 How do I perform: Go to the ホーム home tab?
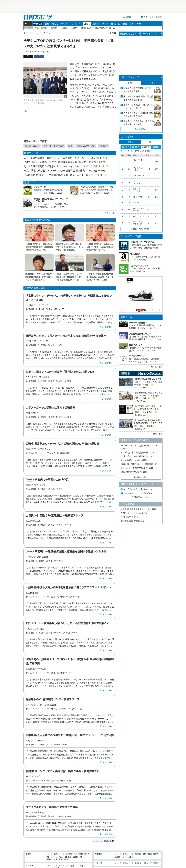28,24
